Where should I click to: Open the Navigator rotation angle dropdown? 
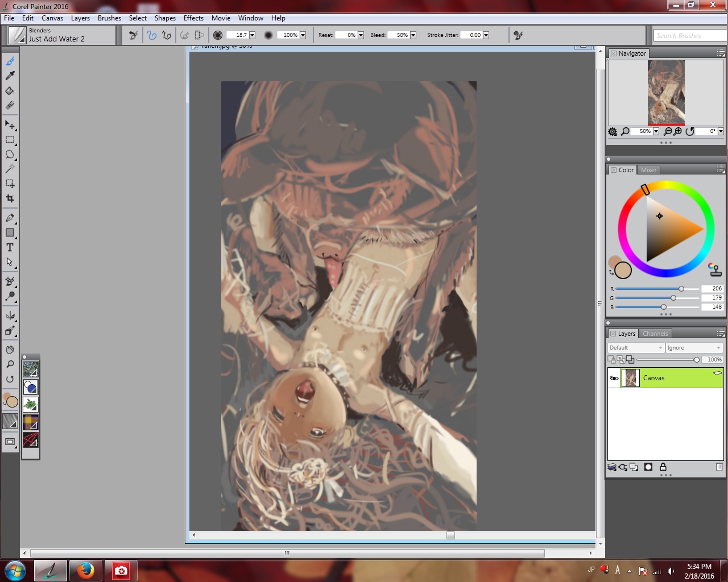click(x=721, y=131)
